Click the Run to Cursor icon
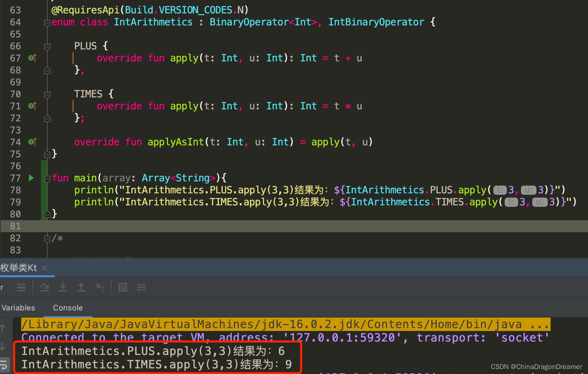This screenshot has height=374, width=588. [100, 288]
